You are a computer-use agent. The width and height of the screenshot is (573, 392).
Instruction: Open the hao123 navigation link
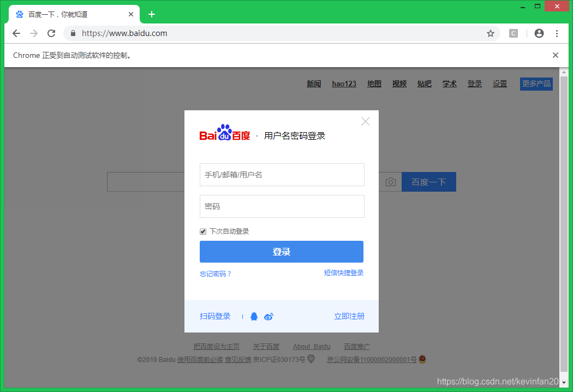pos(344,84)
